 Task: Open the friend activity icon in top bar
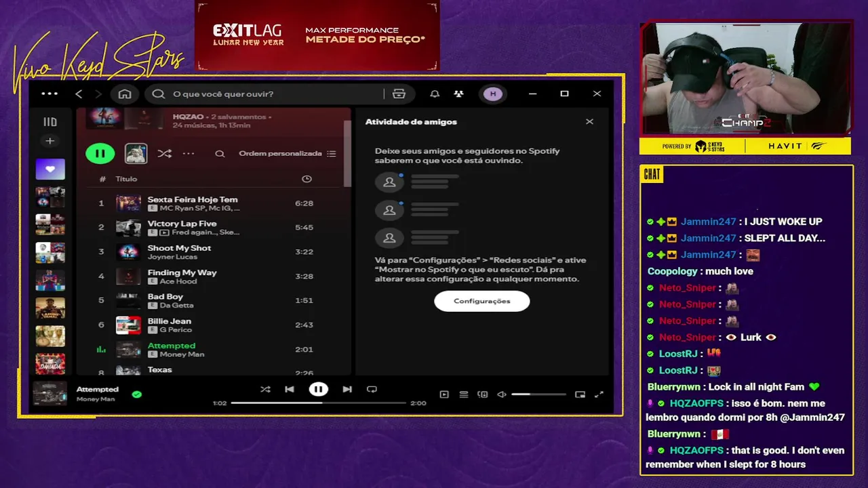(x=459, y=94)
